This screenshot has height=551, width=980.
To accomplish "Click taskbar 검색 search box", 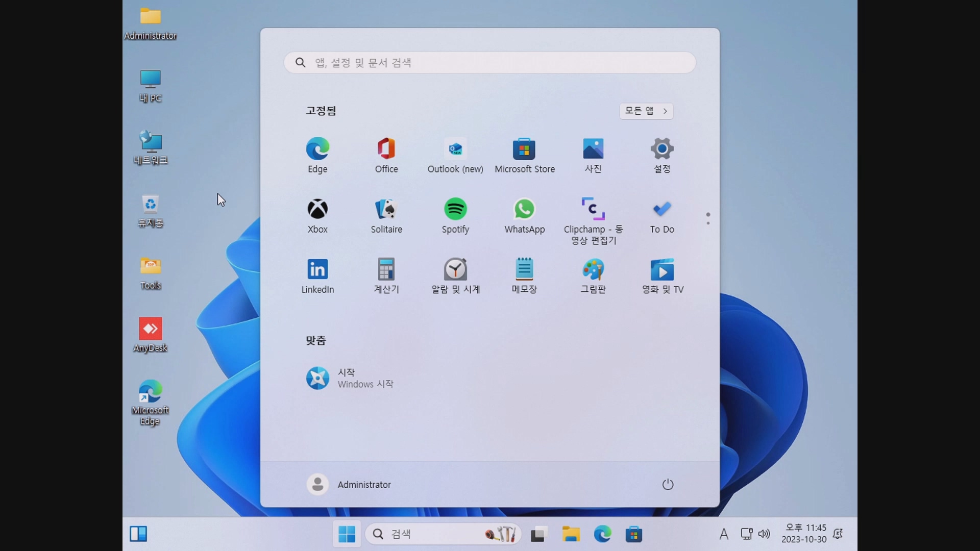I will click(x=443, y=534).
